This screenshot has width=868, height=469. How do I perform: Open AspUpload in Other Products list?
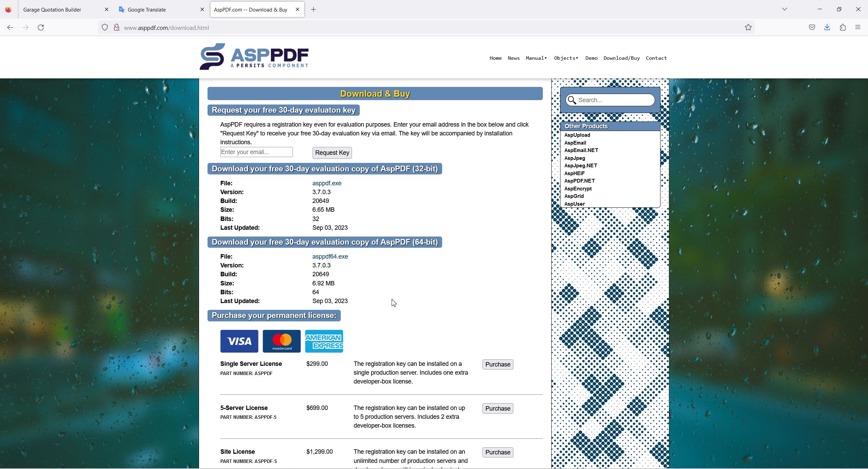577,135
